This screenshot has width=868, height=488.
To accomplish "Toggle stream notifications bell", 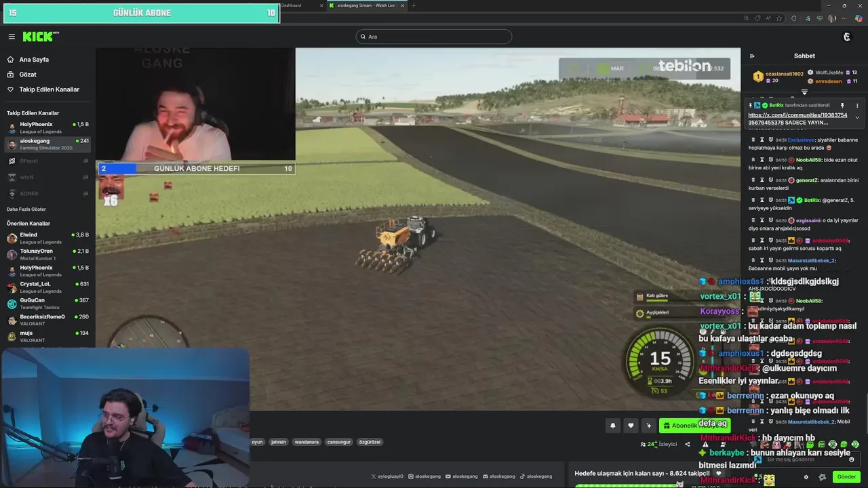I will pos(613,426).
